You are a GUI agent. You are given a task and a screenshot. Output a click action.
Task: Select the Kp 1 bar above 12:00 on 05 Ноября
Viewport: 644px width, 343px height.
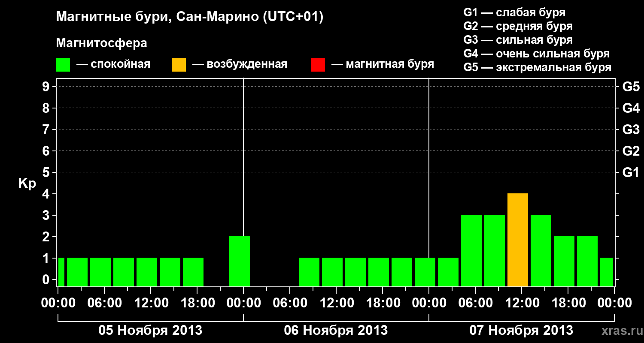pyautogui.click(x=147, y=272)
